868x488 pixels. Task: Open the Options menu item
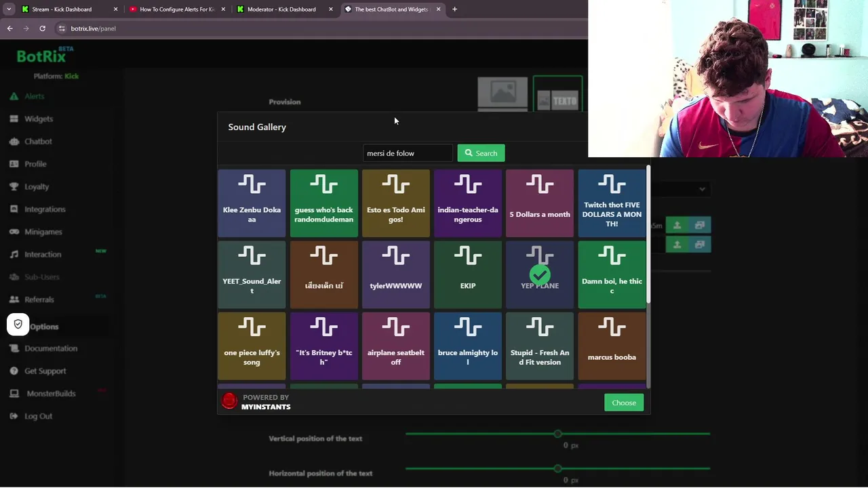pos(44,327)
